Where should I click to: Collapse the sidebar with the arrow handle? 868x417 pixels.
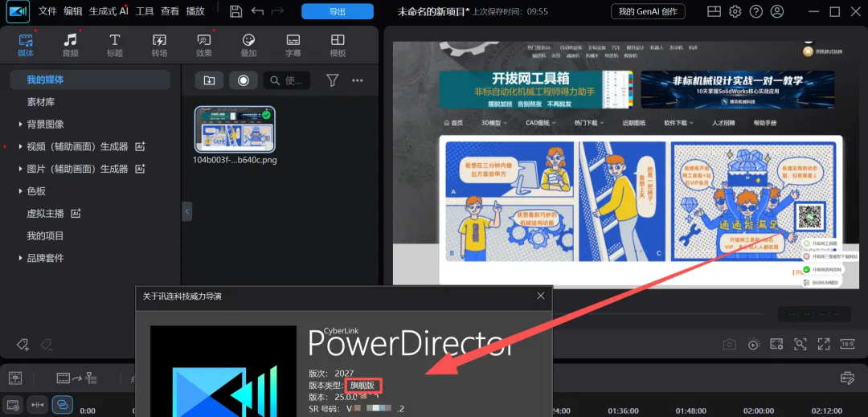tap(187, 211)
